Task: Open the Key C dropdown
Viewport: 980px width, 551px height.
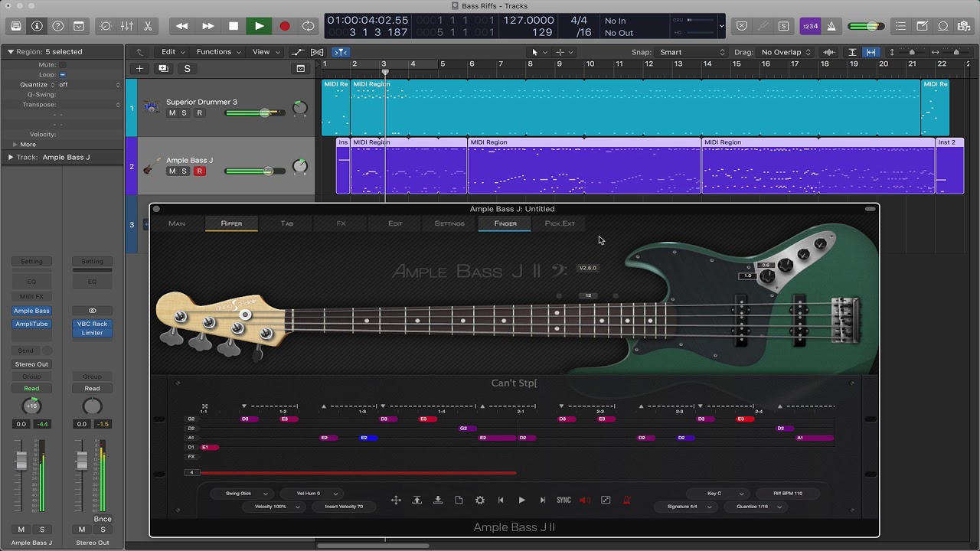Action: (x=717, y=494)
